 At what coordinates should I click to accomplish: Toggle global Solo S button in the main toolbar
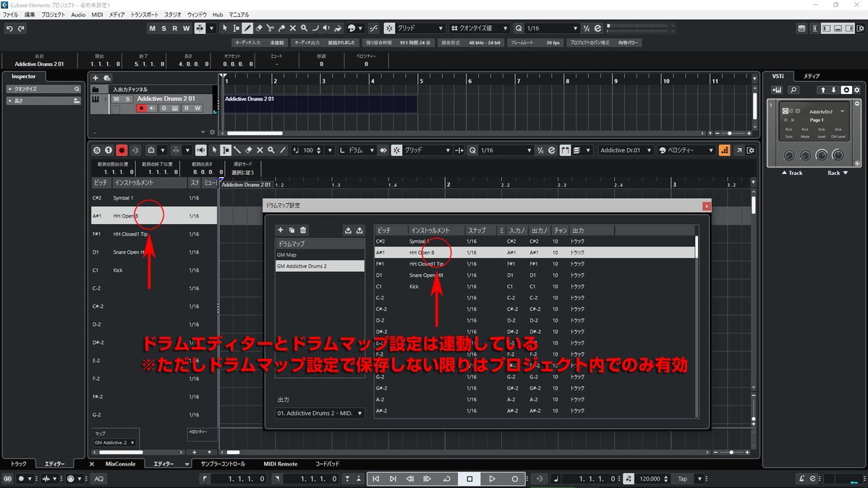click(x=164, y=28)
